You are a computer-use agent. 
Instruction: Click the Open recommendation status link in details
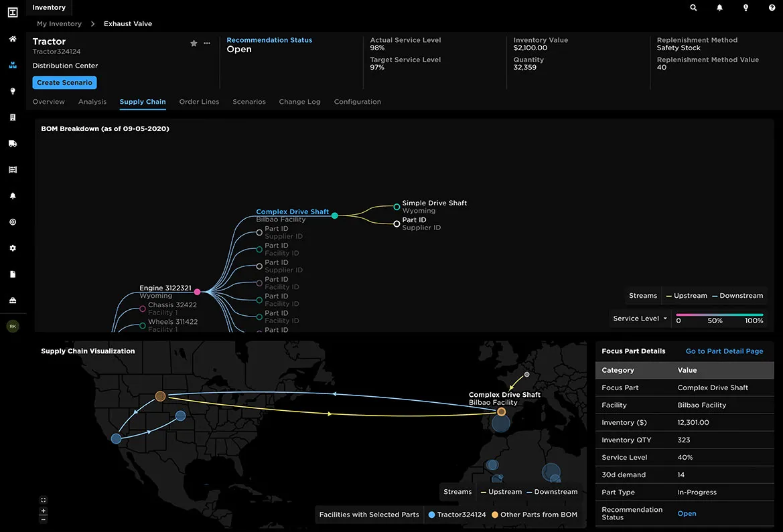point(687,514)
